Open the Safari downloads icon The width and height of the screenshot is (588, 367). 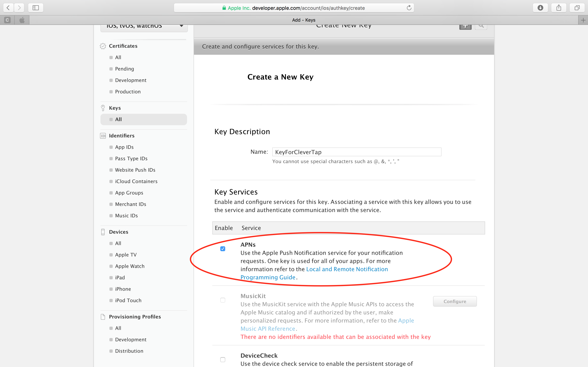tap(540, 8)
